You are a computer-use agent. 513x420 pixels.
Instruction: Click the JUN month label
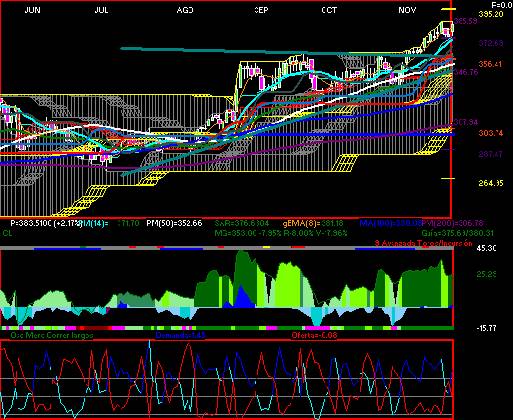[33, 10]
